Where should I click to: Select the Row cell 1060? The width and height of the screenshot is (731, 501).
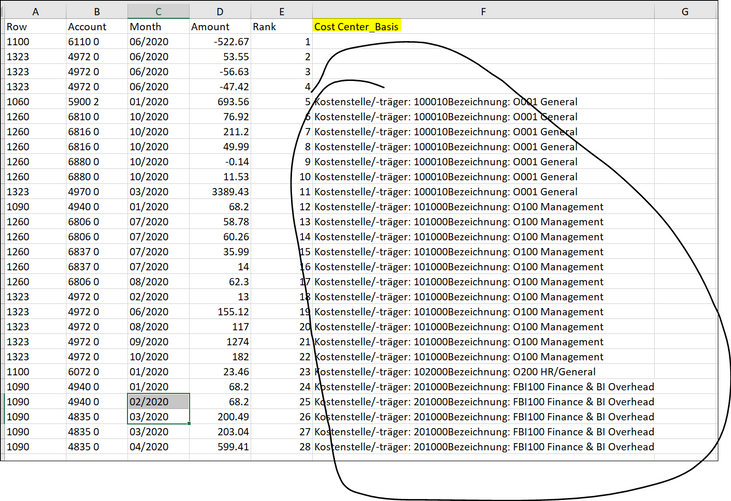[x=35, y=102]
